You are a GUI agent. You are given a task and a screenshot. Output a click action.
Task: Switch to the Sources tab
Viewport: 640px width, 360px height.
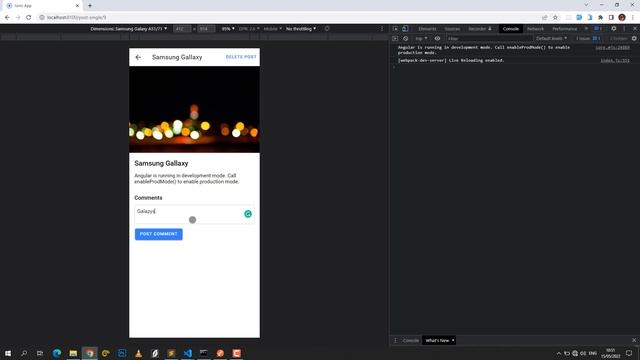pos(452,29)
